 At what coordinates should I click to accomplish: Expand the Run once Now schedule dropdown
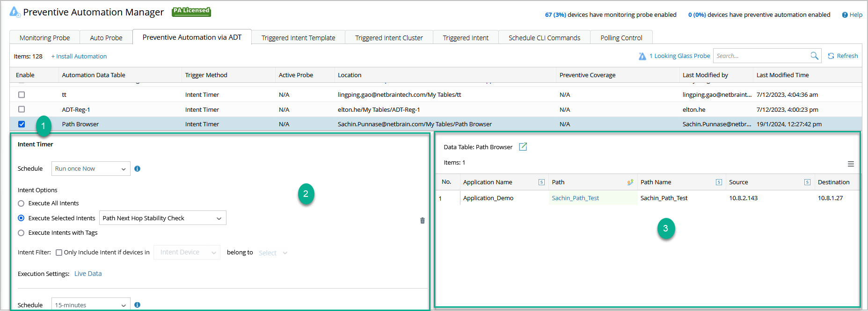[91, 169]
